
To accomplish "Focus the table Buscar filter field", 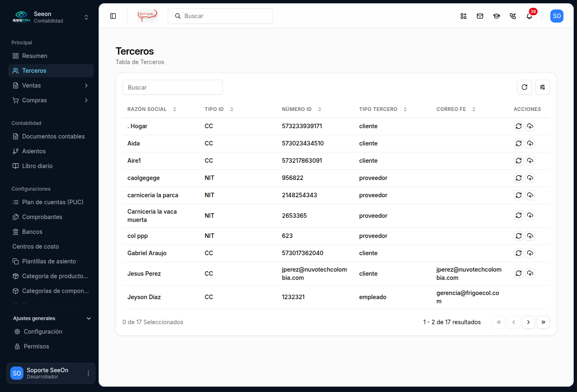I will (x=173, y=87).
